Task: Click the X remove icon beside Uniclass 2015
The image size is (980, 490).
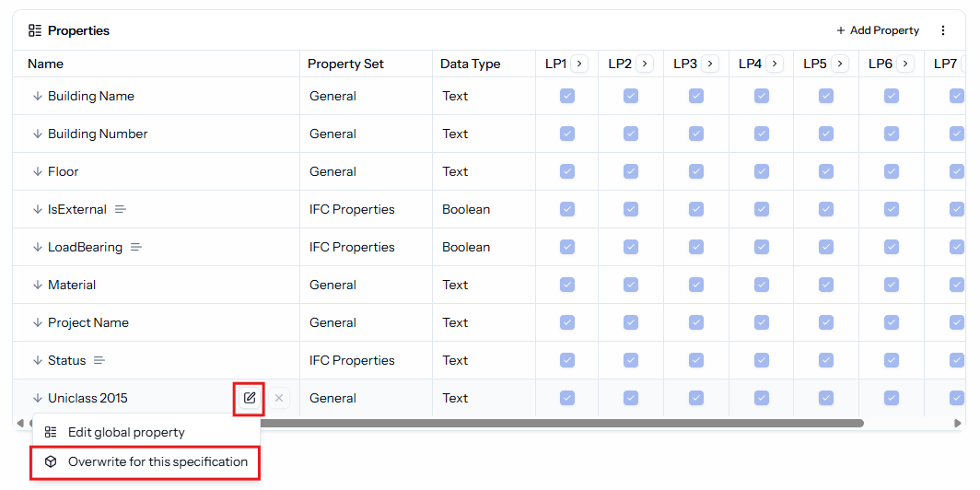Action: [279, 398]
